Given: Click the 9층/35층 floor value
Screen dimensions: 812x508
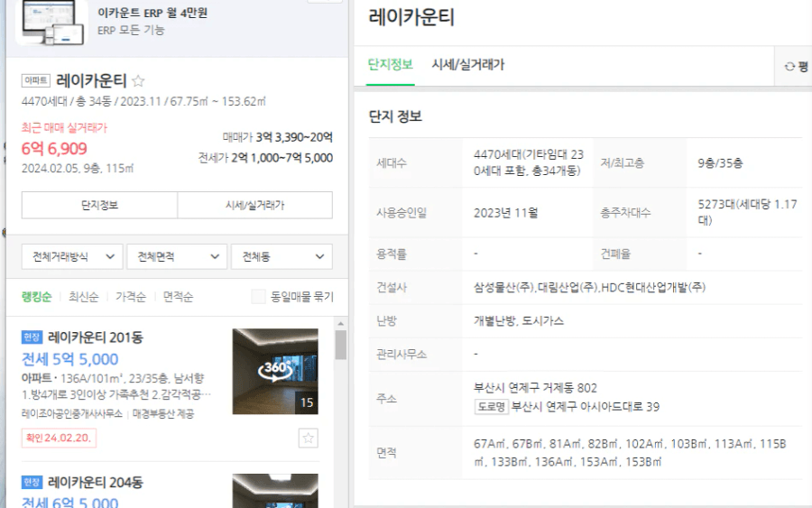Looking at the screenshot, I should [x=720, y=163].
